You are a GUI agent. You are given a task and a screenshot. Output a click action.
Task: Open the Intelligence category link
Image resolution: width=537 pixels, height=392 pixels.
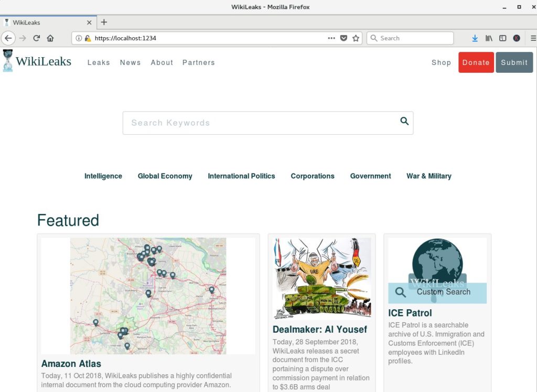click(x=103, y=176)
